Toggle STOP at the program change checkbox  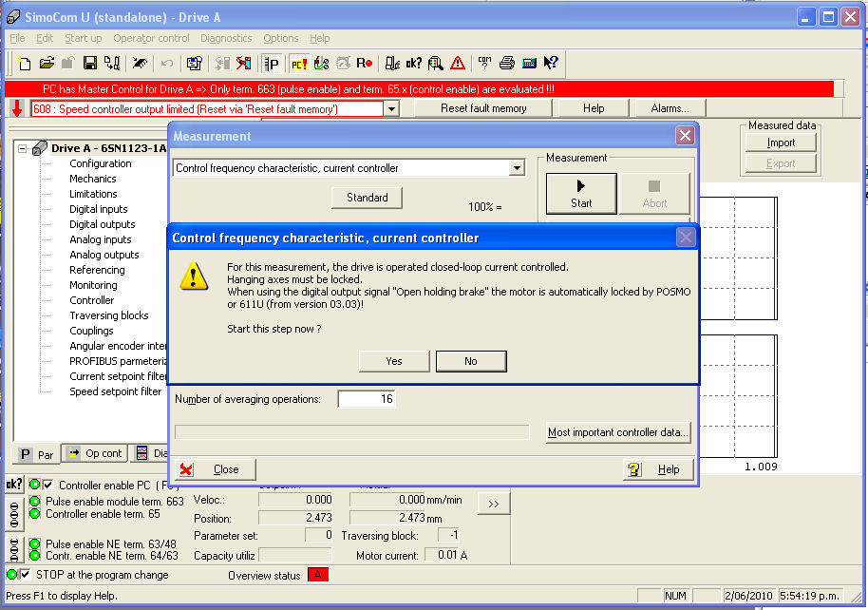[25, 575]
